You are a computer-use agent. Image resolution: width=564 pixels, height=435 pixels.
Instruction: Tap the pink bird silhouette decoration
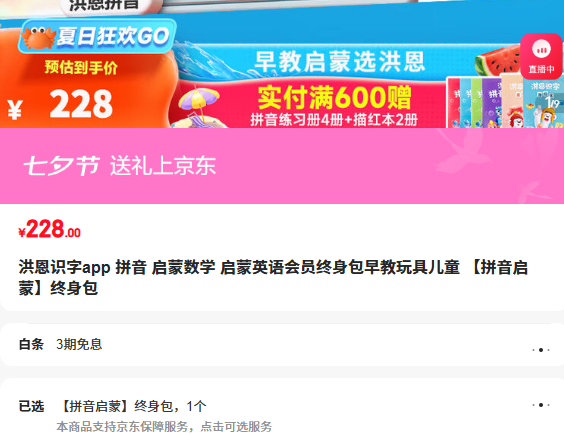[464, 151]
